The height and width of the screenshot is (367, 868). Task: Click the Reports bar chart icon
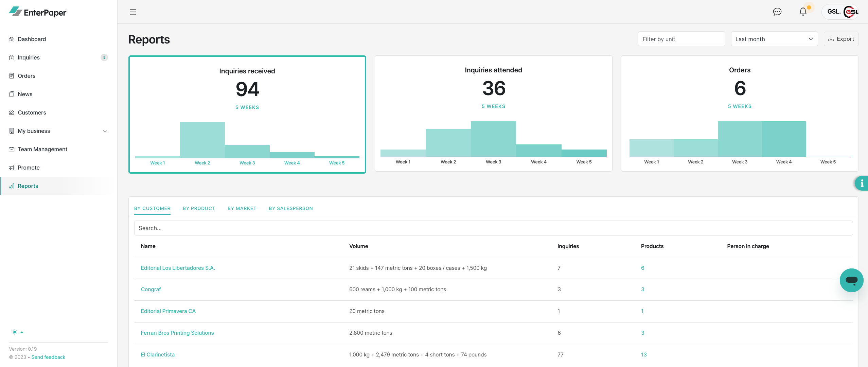12,186
